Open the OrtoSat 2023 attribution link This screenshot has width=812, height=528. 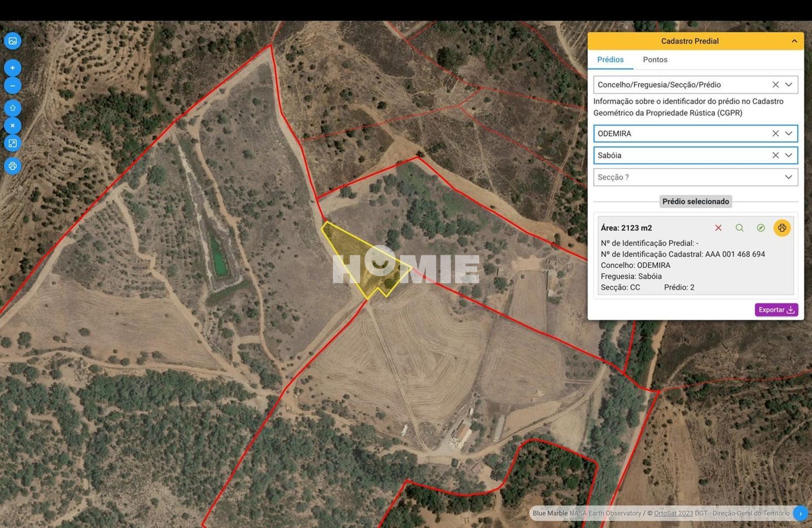click(673, 513)
